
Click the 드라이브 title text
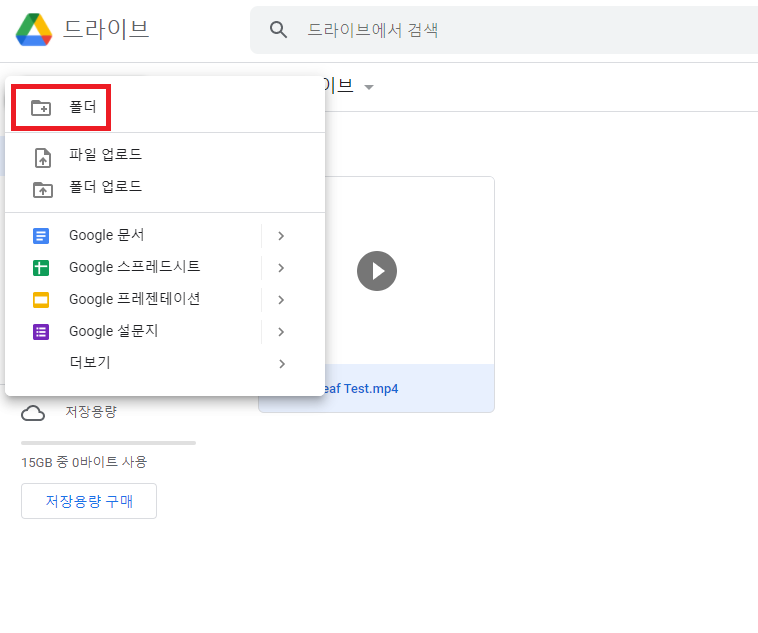pos(106,29)
